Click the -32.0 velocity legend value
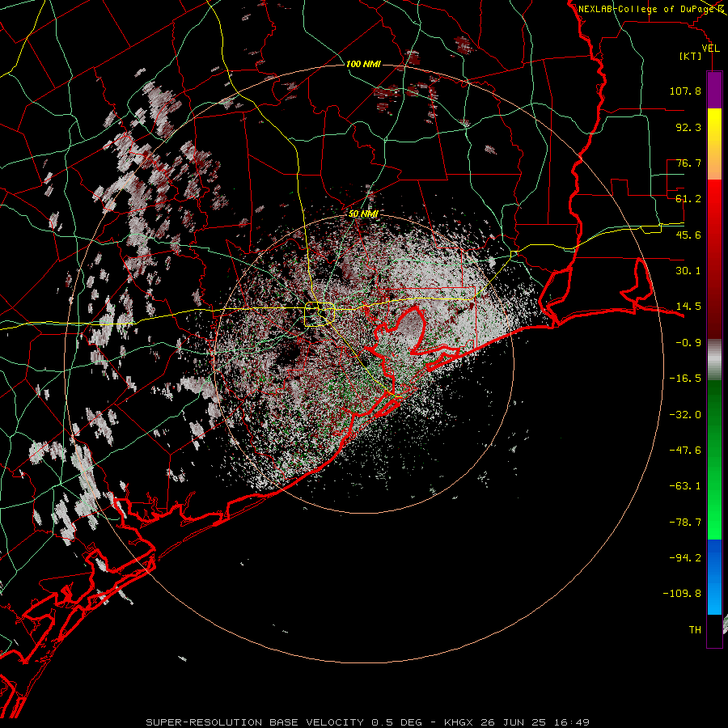 [685, 415]
